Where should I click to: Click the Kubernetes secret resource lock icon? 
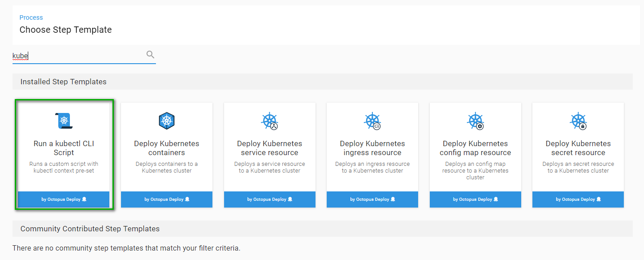pos(582,126)
